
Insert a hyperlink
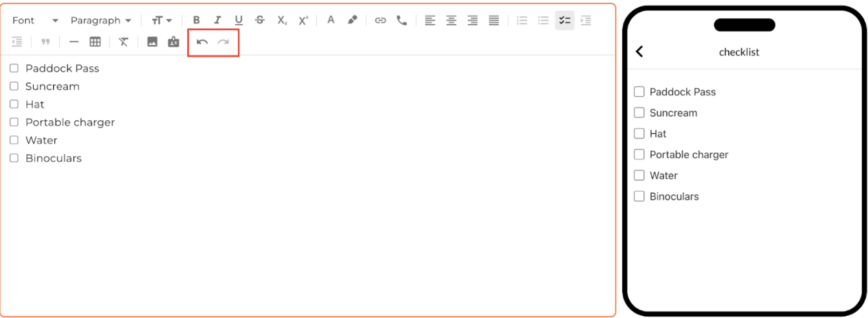click(380, 20)
